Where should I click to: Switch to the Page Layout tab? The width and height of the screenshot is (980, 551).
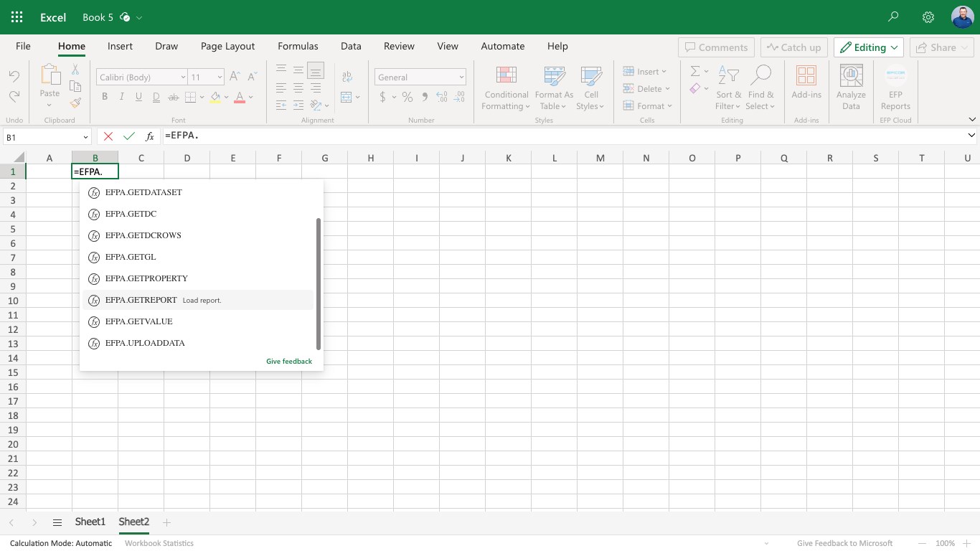pyautogui.click(x=227, y=46)
